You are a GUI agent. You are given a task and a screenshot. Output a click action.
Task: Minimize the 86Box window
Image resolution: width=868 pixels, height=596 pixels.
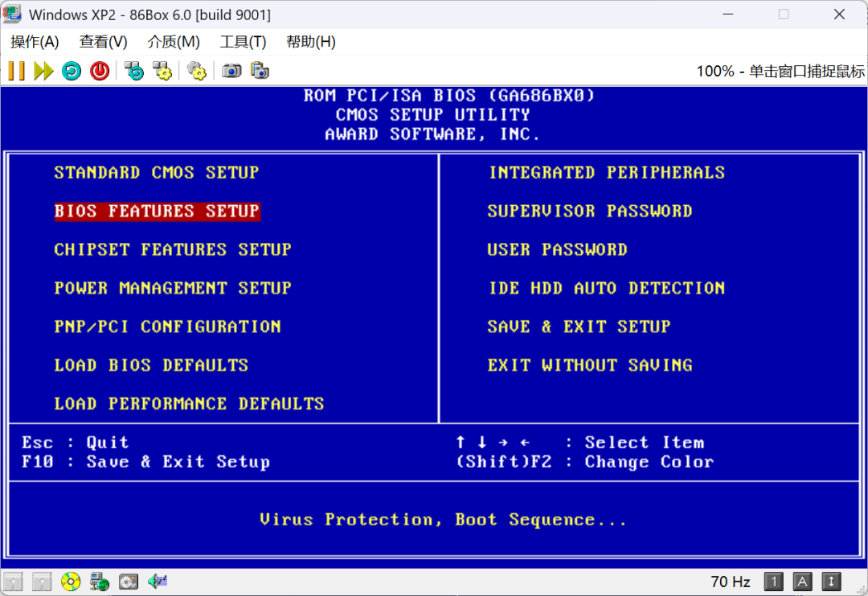pos(728,14)
